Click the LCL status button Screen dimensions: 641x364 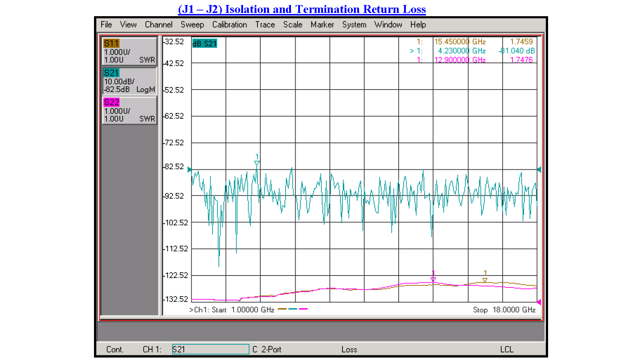[x=507, y=349]
